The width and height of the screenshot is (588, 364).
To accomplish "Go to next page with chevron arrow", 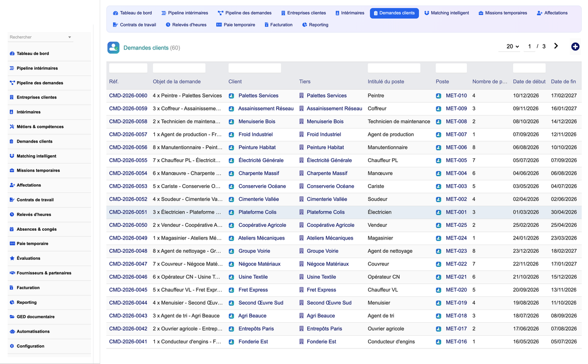I will 556,46.
